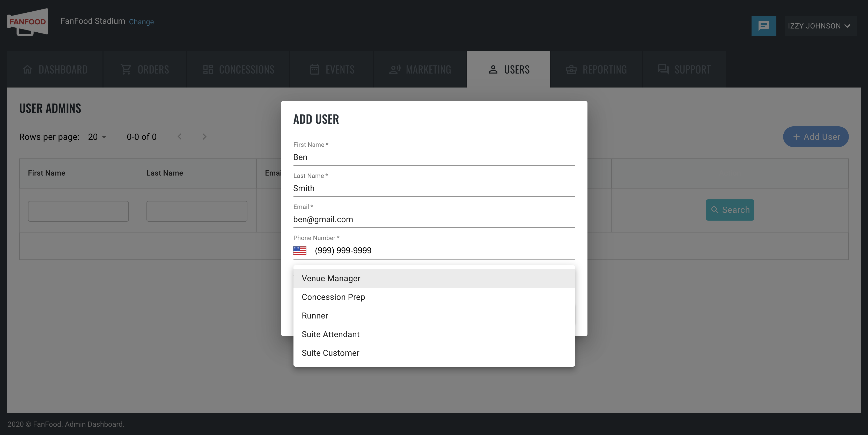Go to next page chevron
This screenshot has height=435, width=868.
point(204,136)
